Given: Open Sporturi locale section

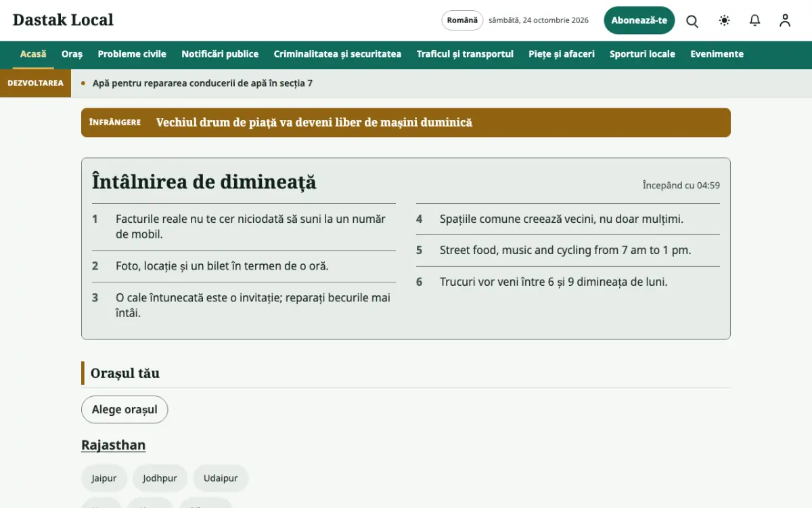Looking at the screenshot, I should [x=642, y=54].
